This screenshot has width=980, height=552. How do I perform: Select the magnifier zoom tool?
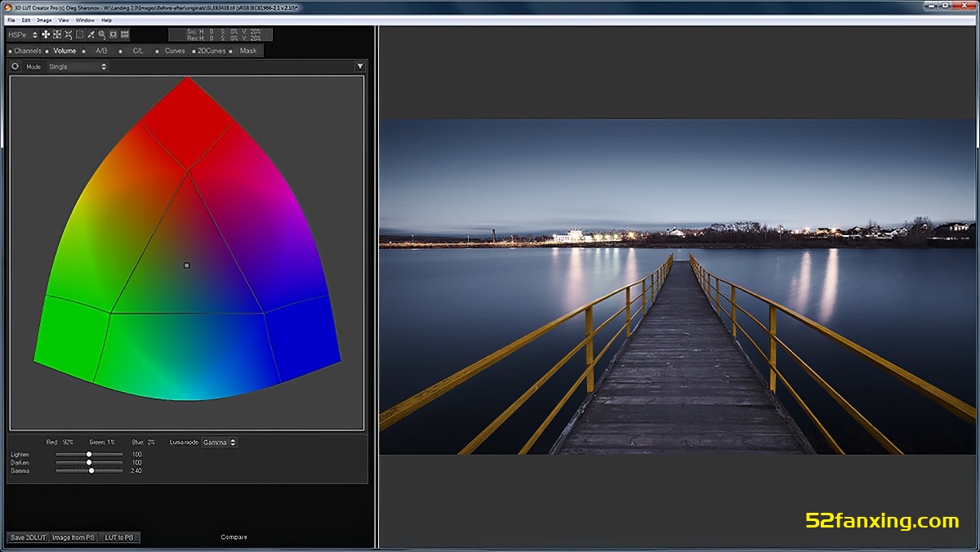(x=102, y=34)
